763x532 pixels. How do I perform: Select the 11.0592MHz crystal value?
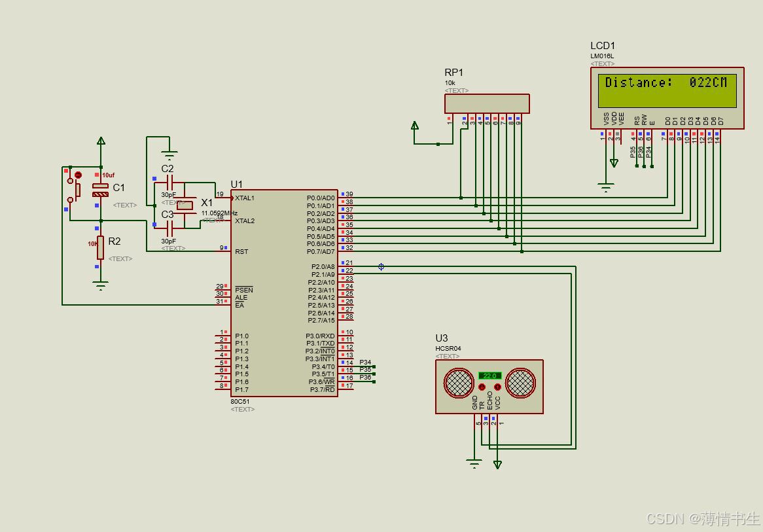[219, 213]
